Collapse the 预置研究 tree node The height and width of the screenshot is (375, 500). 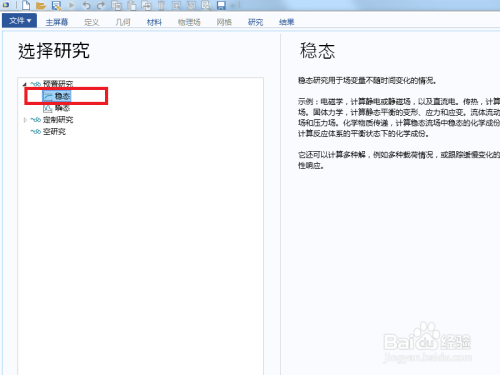point(24,84)
